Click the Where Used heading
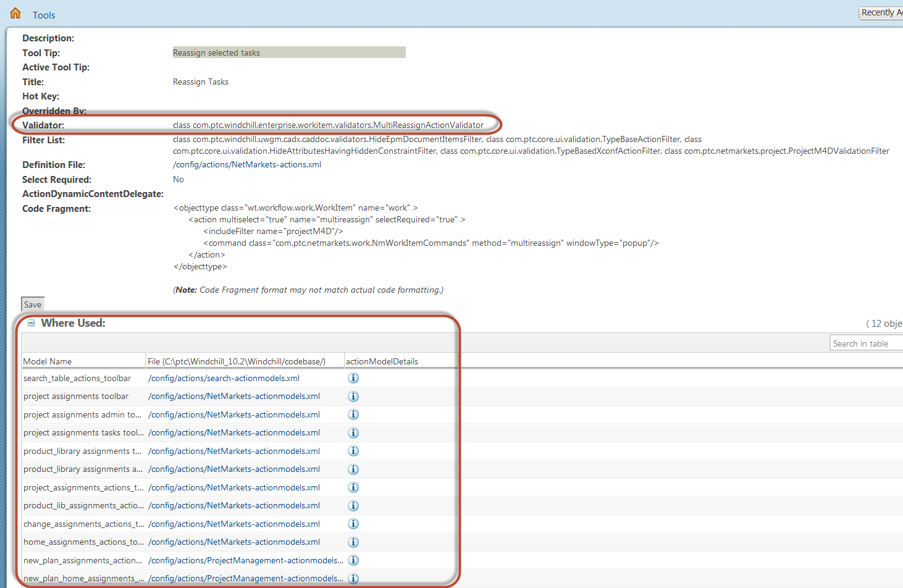The image size is (903, 588). [73, 323]
